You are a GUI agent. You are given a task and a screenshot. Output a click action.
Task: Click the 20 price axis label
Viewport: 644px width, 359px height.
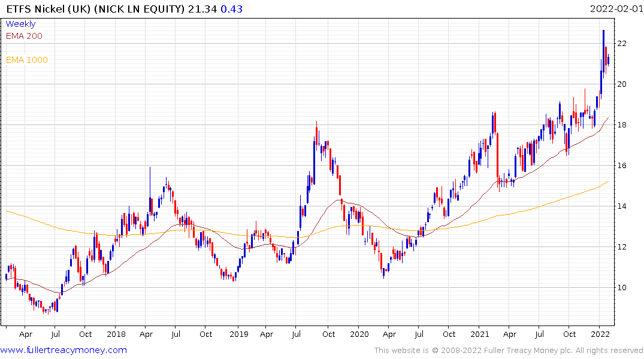(622, 84)
